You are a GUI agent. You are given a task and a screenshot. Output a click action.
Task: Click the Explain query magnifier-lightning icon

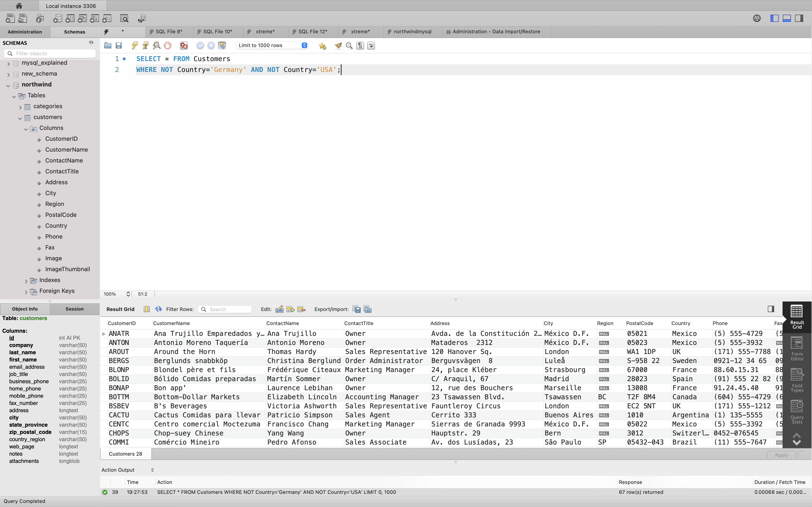coord(156,45)
